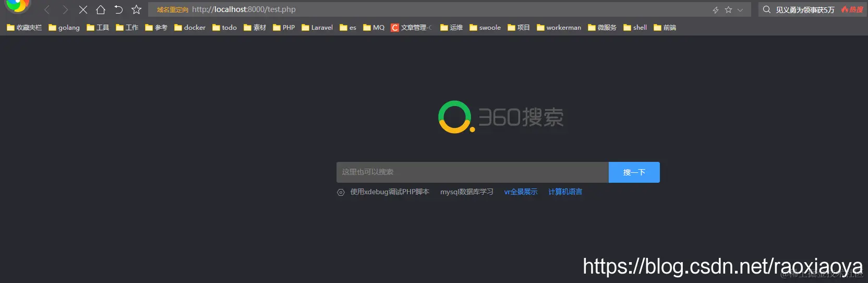The image size is (868, 283).
Task: Open mysql数据库学习 suggestion
Action: 467,192
